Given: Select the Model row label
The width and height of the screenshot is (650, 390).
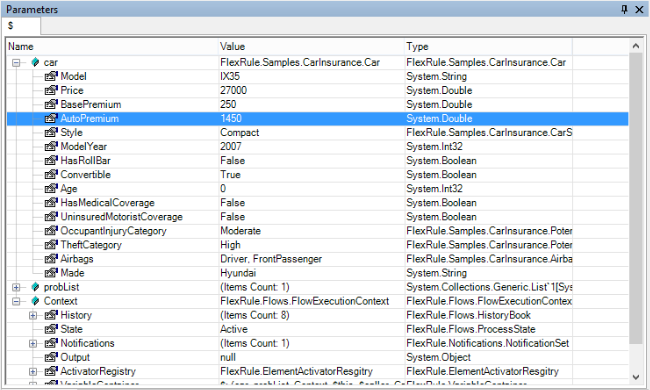Looking at the screenshot, I should [73, 77].
